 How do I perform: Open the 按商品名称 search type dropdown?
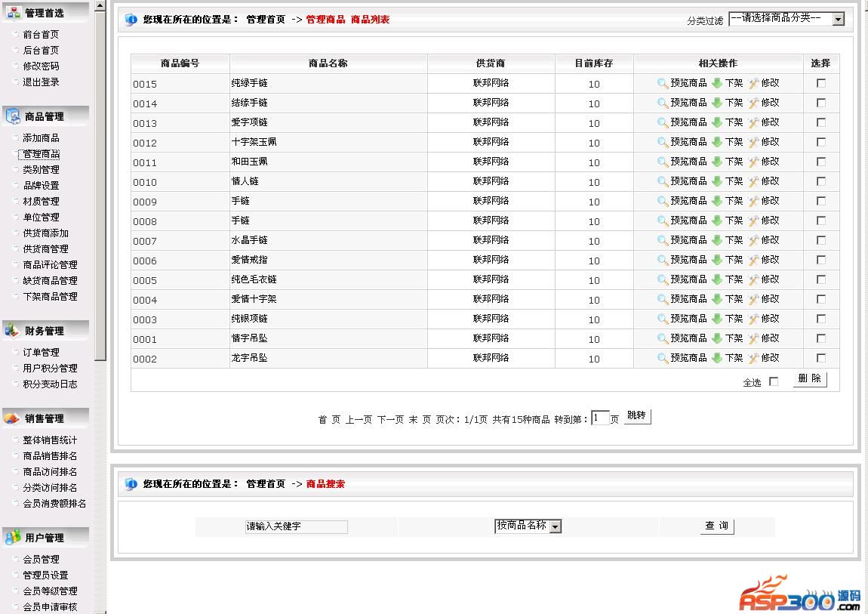click(528, 526)
